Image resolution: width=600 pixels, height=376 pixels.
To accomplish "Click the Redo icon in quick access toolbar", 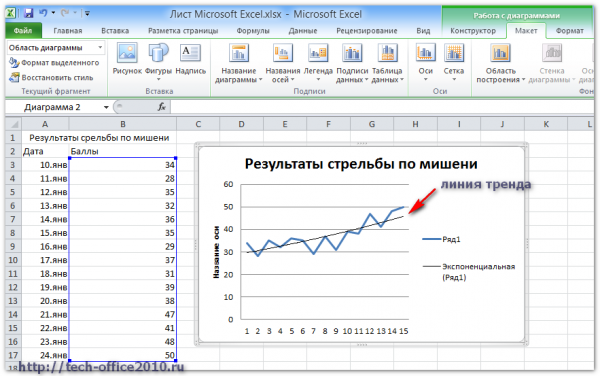I will tap(65, 13).
